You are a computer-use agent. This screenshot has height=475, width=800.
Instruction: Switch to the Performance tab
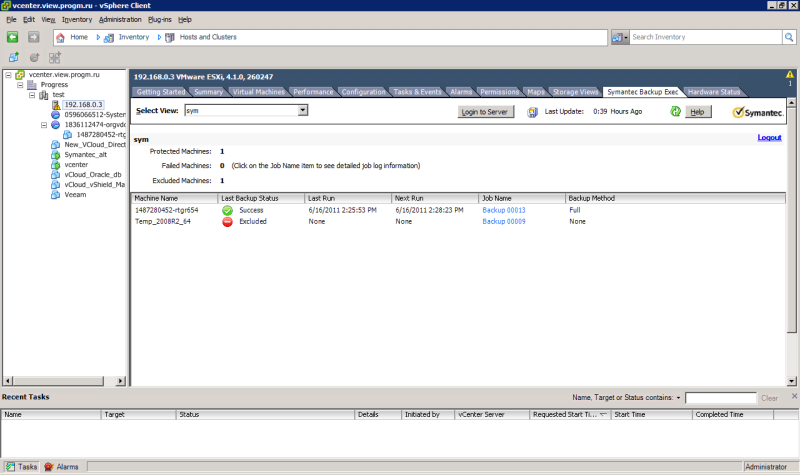tap(313, 92)
